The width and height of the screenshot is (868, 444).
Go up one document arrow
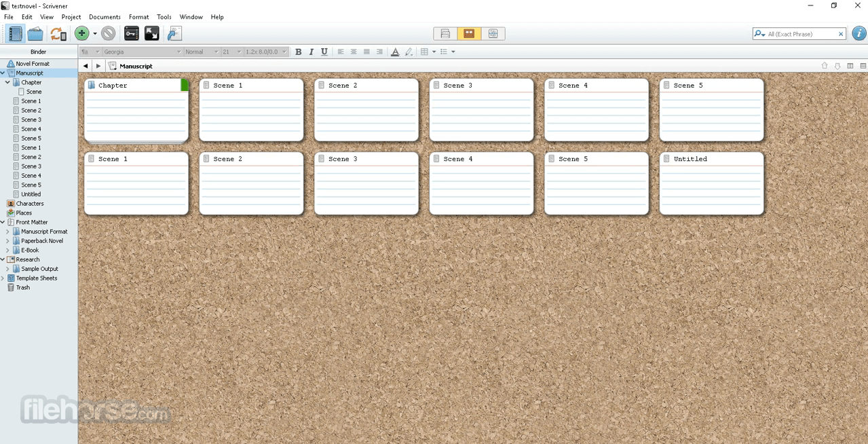(x=825, y=66)
